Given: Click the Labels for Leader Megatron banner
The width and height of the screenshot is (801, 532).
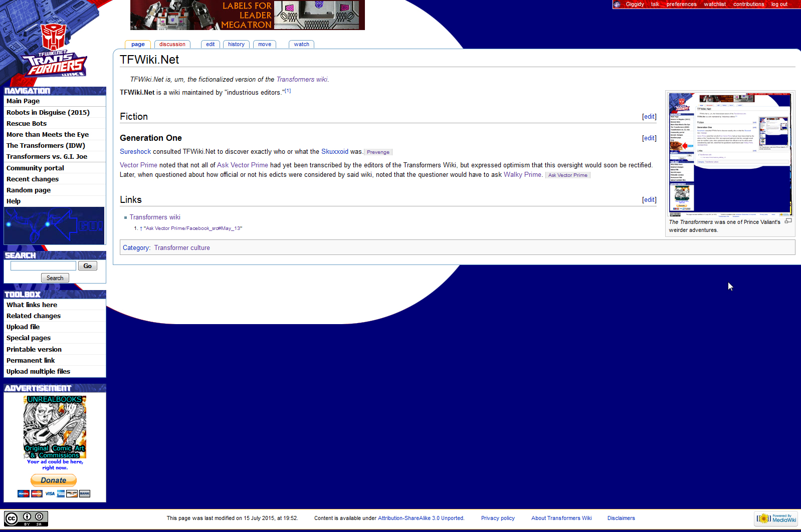Looking at the screenshot, I should point(248,15).
